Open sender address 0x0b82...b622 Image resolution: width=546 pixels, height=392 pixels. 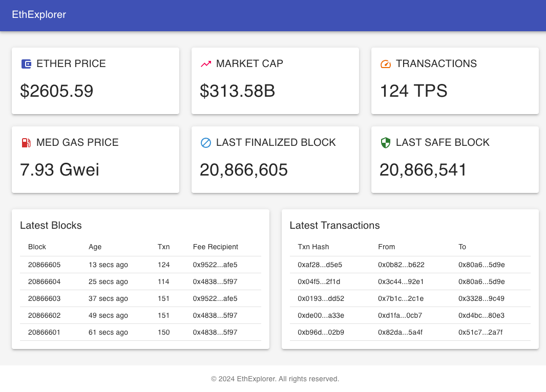[x=401, y=265]
